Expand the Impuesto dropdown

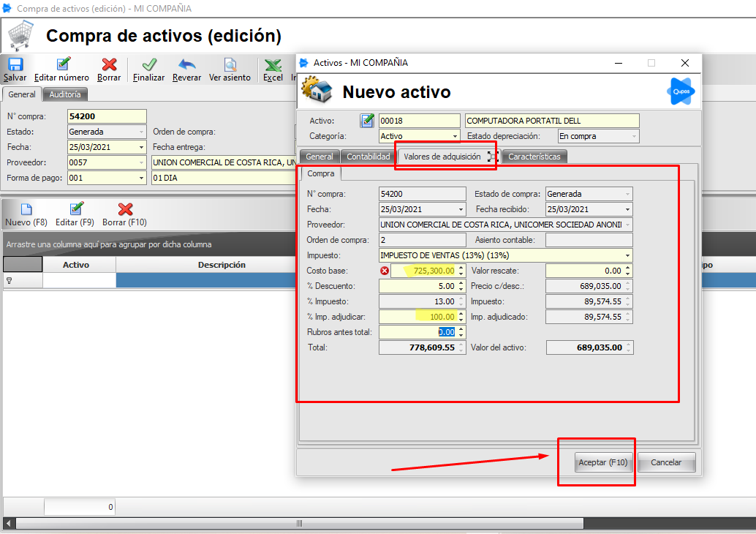[x=627, y=255]
